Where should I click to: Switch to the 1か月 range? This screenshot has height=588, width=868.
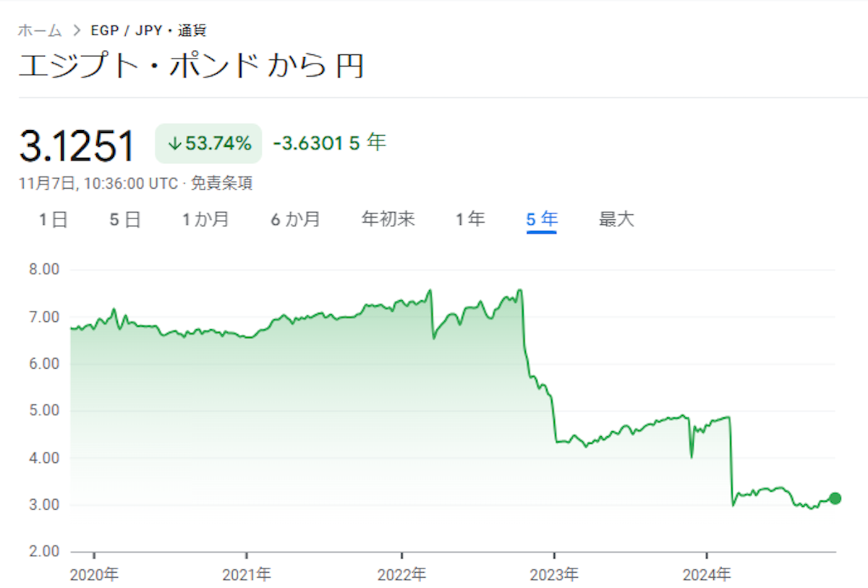(x=205, y=219)
